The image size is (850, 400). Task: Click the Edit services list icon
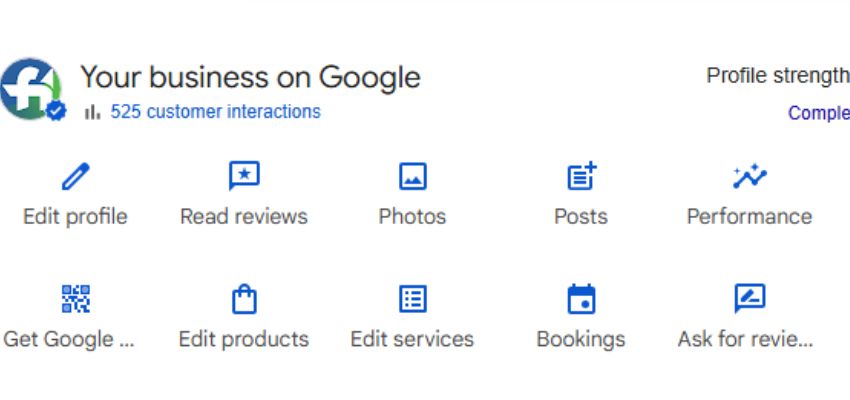pos(412,299)
